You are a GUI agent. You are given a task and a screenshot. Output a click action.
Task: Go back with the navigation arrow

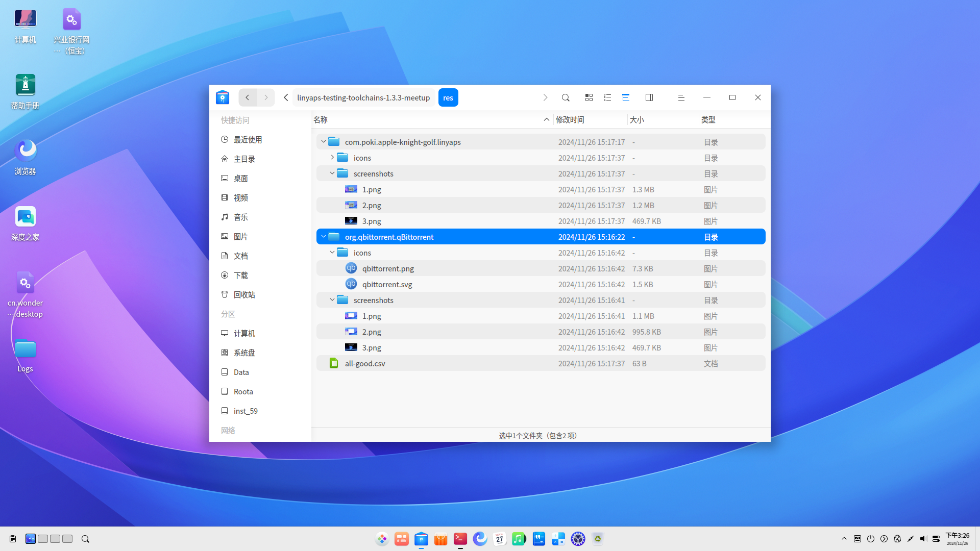[x=248, y=97]
